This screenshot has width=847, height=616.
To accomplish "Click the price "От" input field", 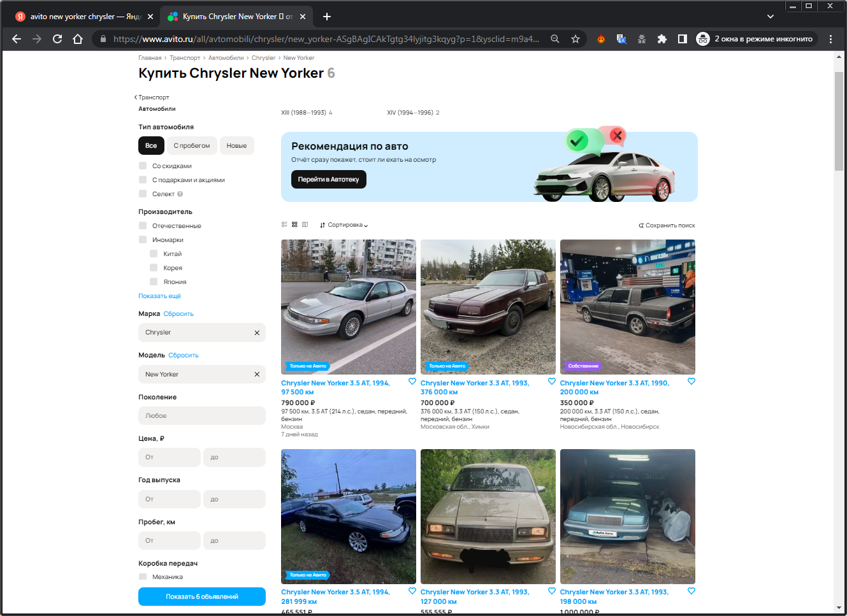I will coord(169,457).
